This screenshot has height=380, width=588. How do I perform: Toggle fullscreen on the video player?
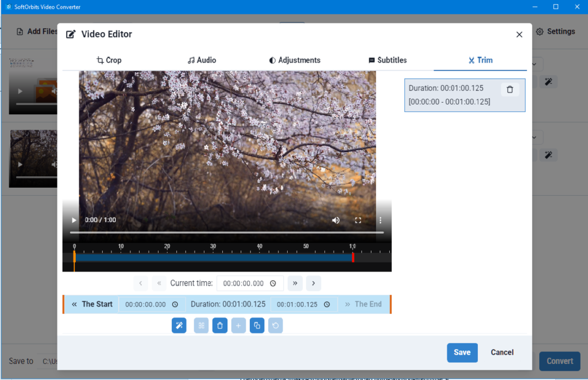(358, 220)
